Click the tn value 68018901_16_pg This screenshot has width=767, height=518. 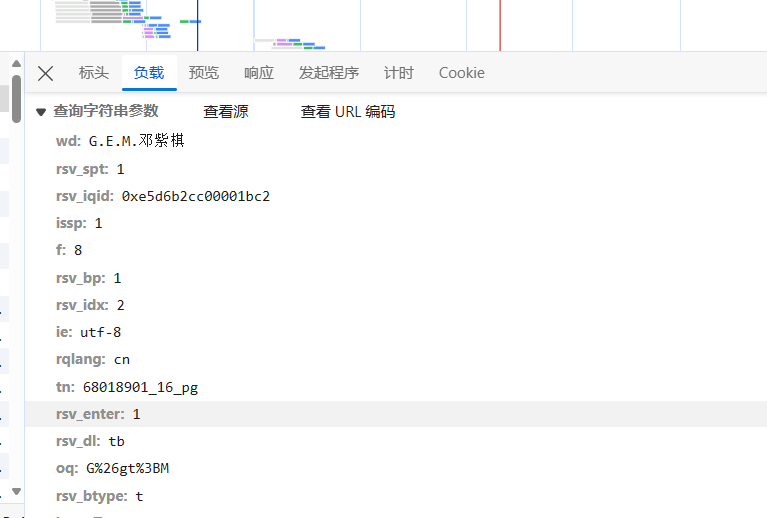(x=140, y=387)
